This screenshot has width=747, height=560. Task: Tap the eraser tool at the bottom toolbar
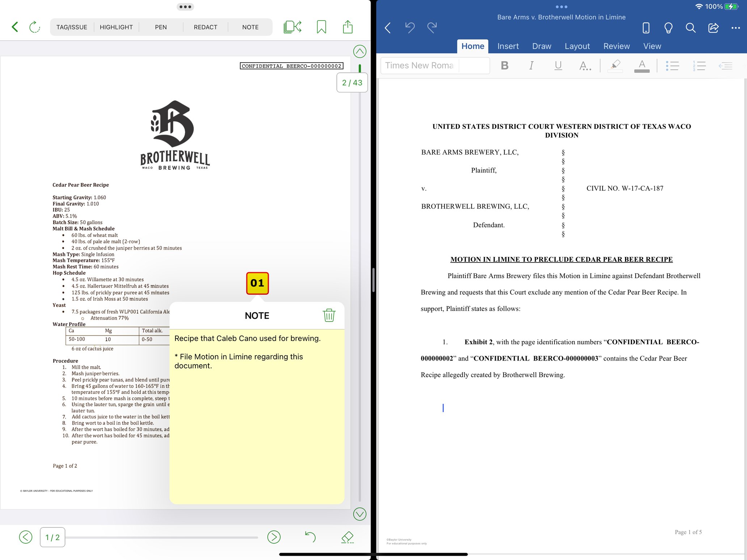[x=347, y=537]
